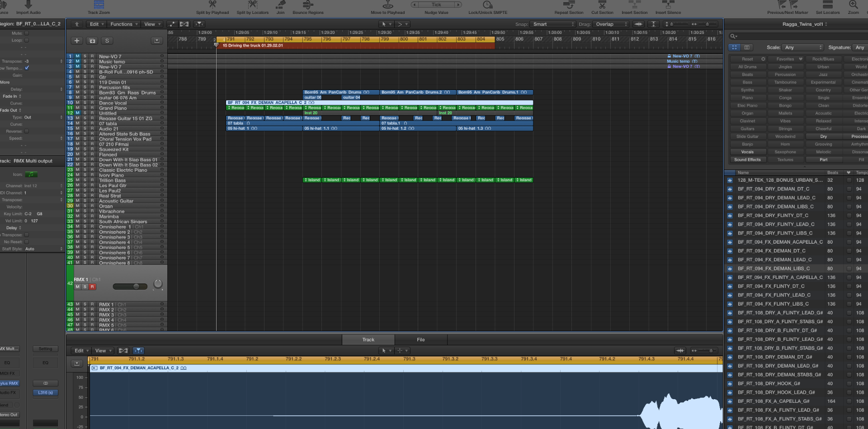Click the Stylus RMX instrument slot
Screen dimensions: 868x429
9,383
